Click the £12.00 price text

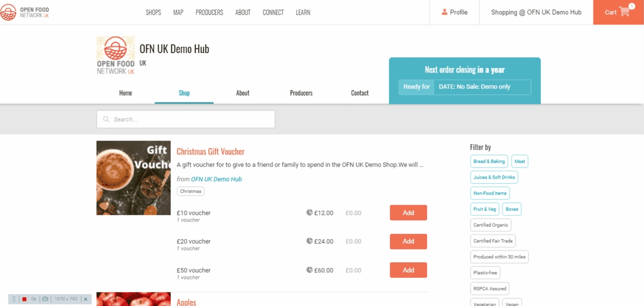pos(324,213)
